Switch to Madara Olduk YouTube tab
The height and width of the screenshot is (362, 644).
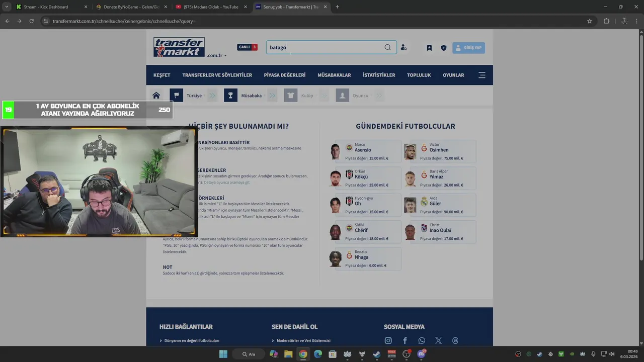click(210, 7)
